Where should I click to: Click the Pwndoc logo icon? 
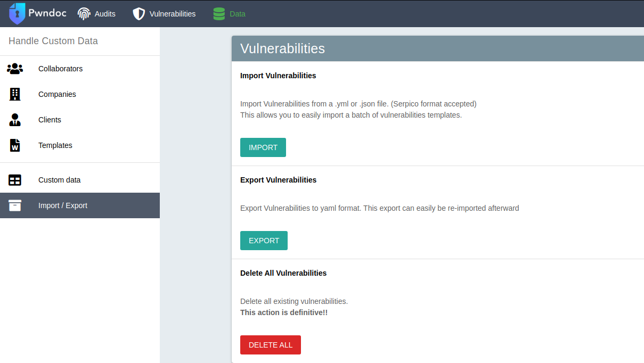[x=17, y=14]
